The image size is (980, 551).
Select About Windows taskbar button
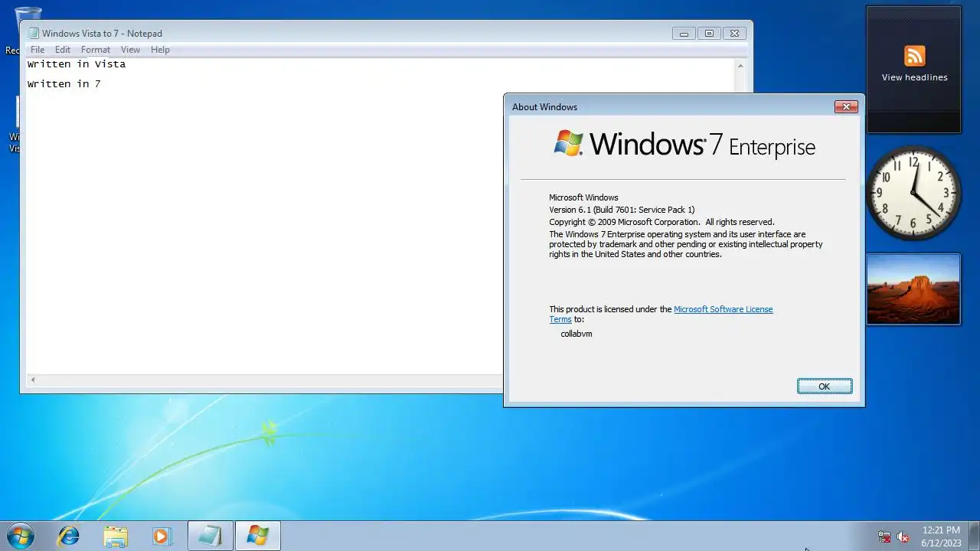click(x=258, y=536)
